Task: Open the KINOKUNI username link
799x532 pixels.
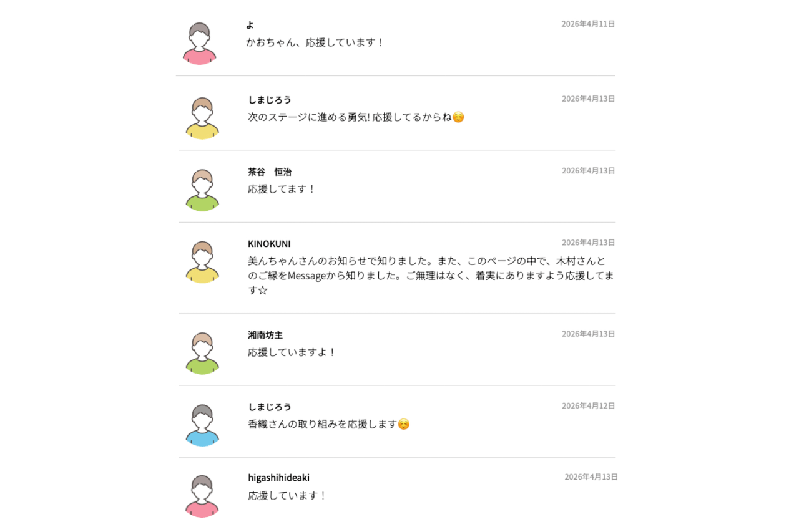Action: (269, 244)
